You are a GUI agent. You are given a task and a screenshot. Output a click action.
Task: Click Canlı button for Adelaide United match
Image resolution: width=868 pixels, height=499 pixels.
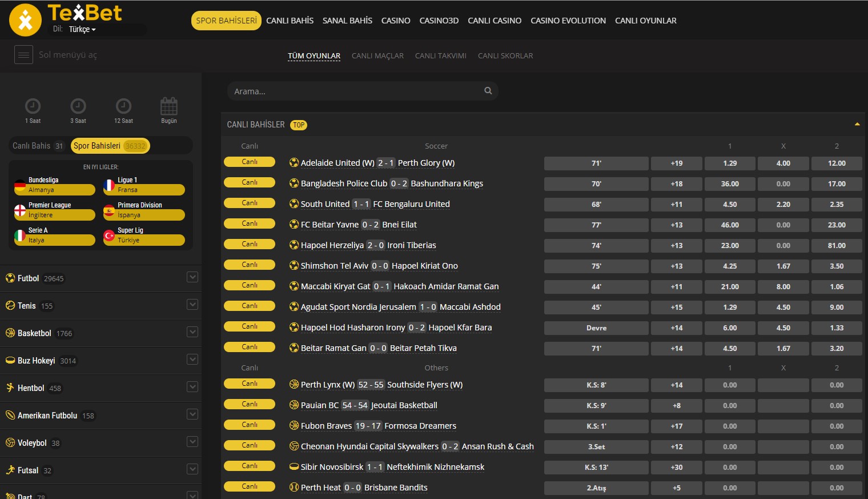[x=250, y=162]
